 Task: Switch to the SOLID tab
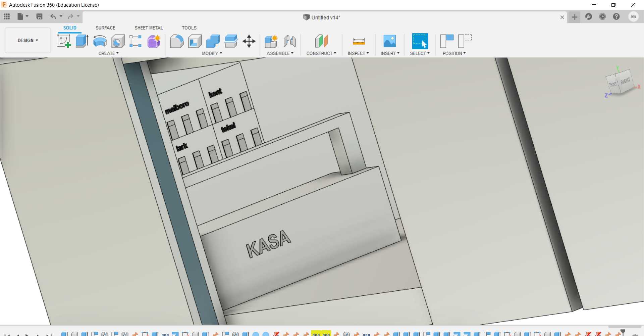click(x=70, y=28)
